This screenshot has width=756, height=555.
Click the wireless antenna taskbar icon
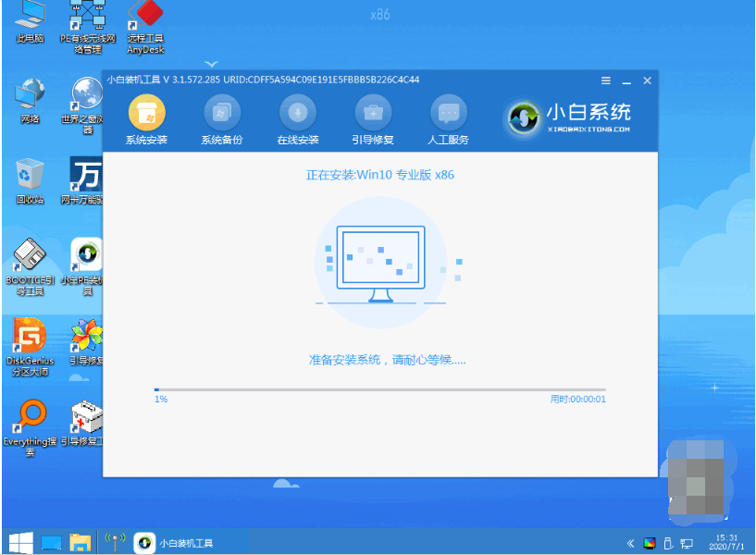[x=115, y=542]
